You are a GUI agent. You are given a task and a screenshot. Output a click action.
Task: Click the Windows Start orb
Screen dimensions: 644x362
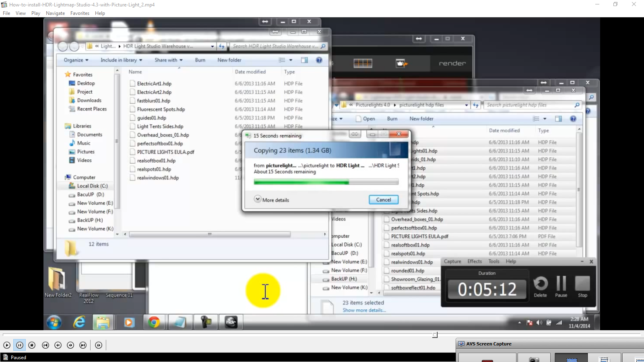point(54,322)
